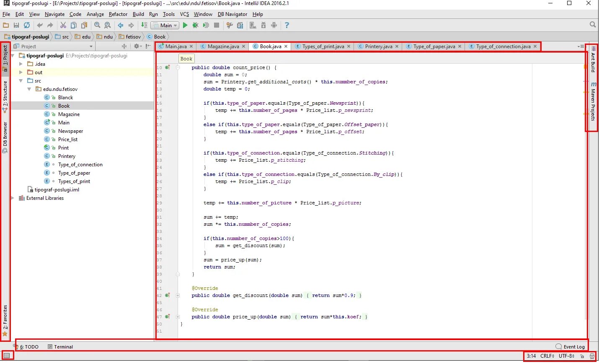Screen dimensions: 599x364
Task: Toggle the 1: Project side panel
Action: tap(5, 58)
